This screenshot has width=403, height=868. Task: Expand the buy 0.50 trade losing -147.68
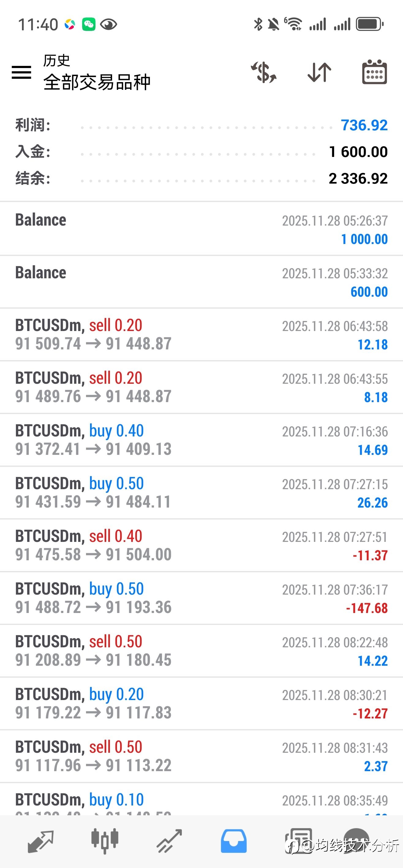201,598
